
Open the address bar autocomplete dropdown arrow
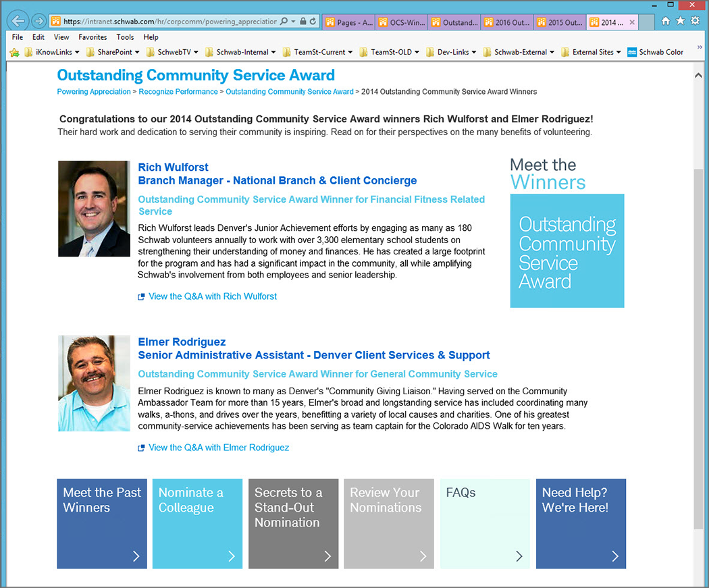pos(294,21)
